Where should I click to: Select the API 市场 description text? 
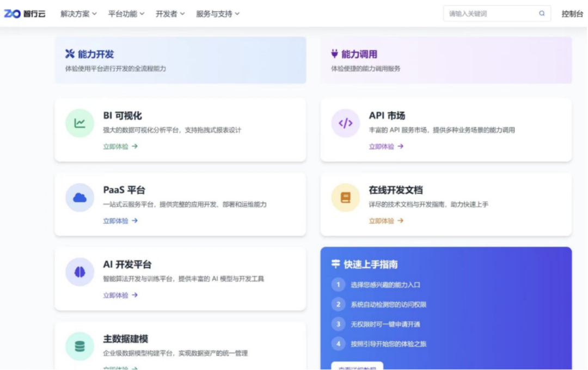(442, 130)
